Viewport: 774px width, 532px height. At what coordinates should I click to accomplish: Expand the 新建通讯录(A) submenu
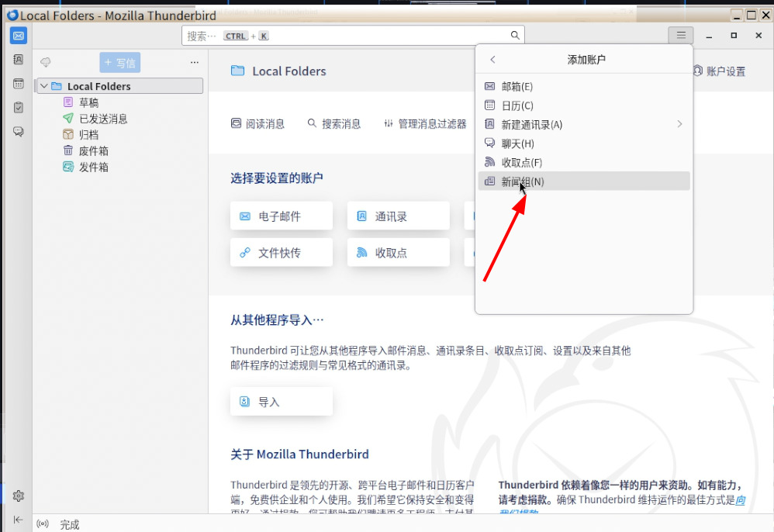point(584,124)
